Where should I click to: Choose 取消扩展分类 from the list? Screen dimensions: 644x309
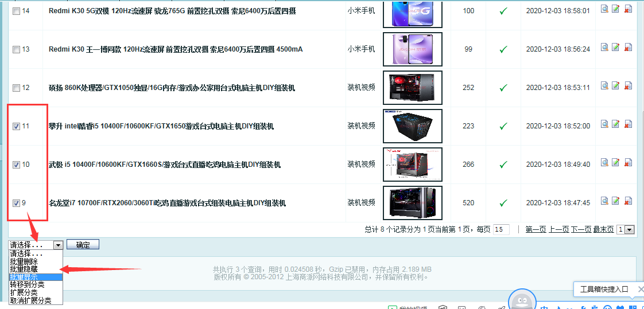click(36, 300)
